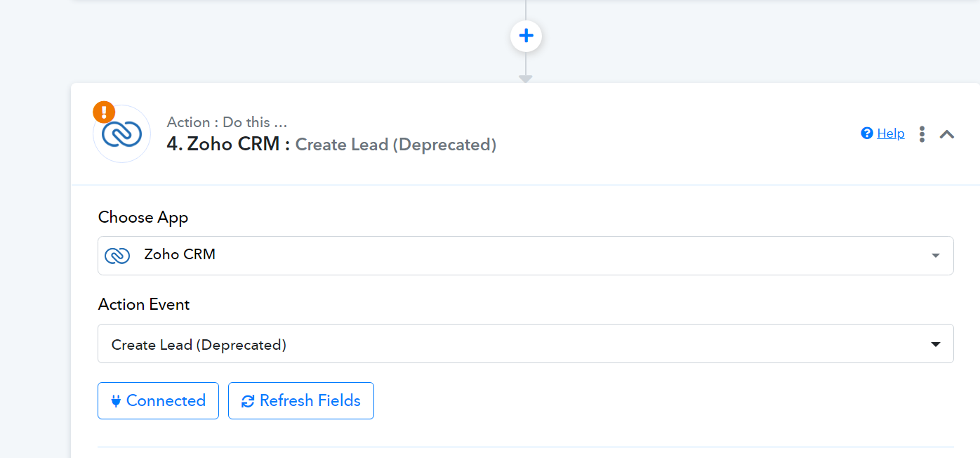Click the plug icon in the Connected button

116,401
